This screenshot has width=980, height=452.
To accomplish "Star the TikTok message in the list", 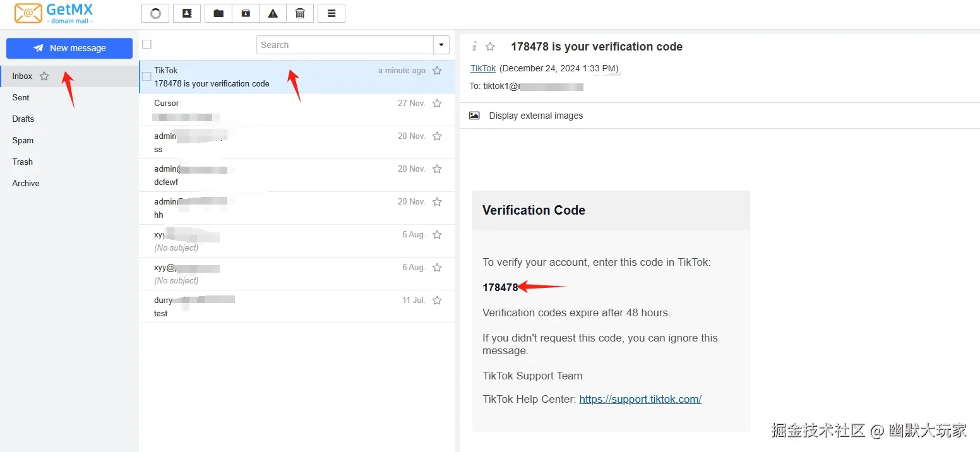I will pos(437,71).
